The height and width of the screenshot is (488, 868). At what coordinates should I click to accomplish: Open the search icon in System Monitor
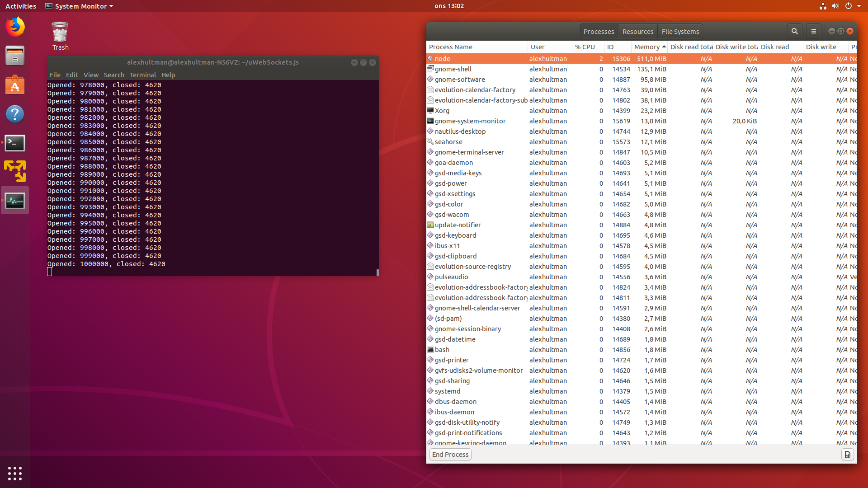pos(794,31)
